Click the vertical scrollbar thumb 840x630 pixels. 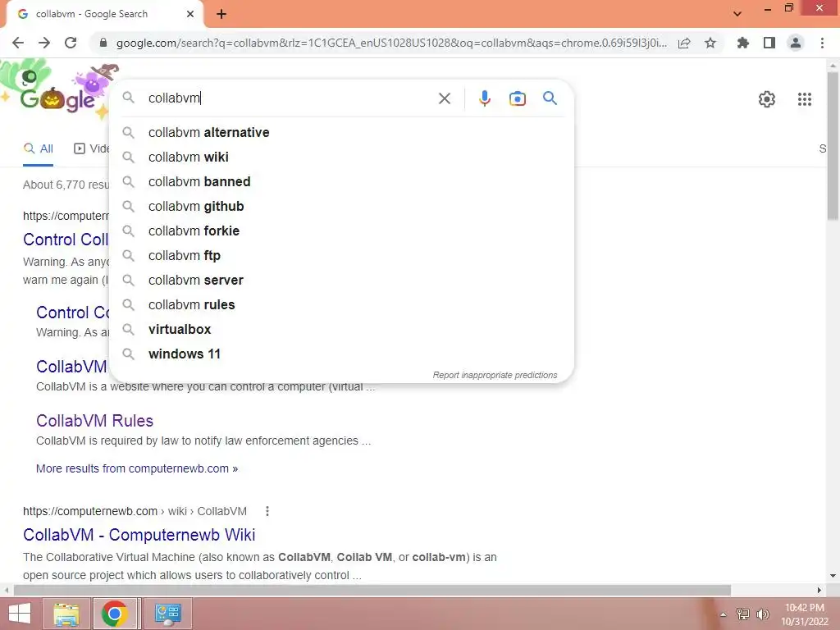click(x=833, y=146)
